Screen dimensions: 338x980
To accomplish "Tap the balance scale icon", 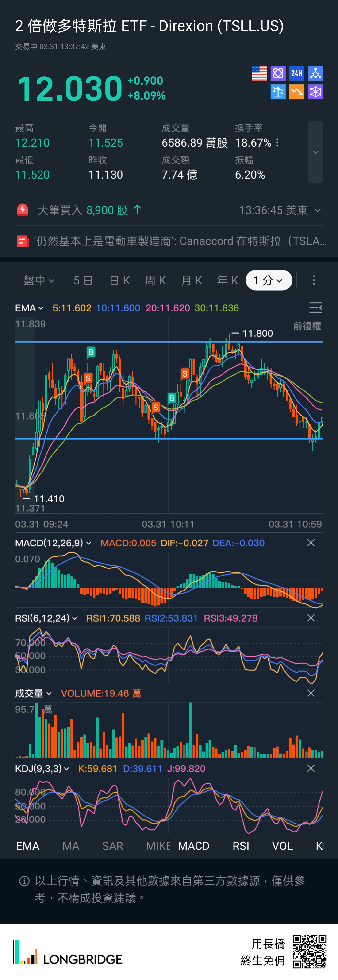I will coord(278,92).
